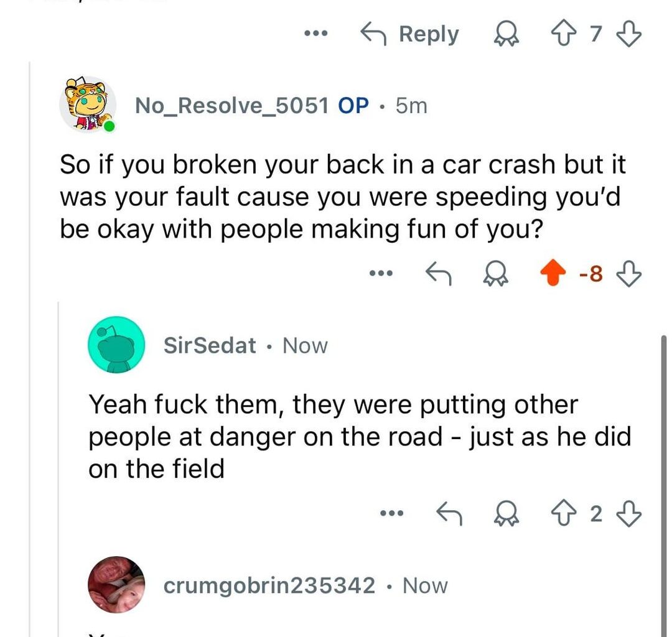This screenshot has height=637, width=672.
Task: Open the overflow menu on SirSedat's comment
Action: (x=392, y=513)
